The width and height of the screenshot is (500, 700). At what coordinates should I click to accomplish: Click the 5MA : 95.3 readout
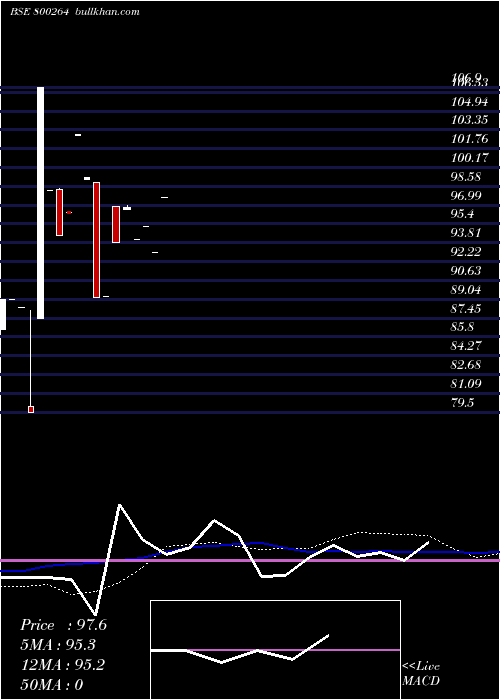pyautogui.click(x=58, y=645)
